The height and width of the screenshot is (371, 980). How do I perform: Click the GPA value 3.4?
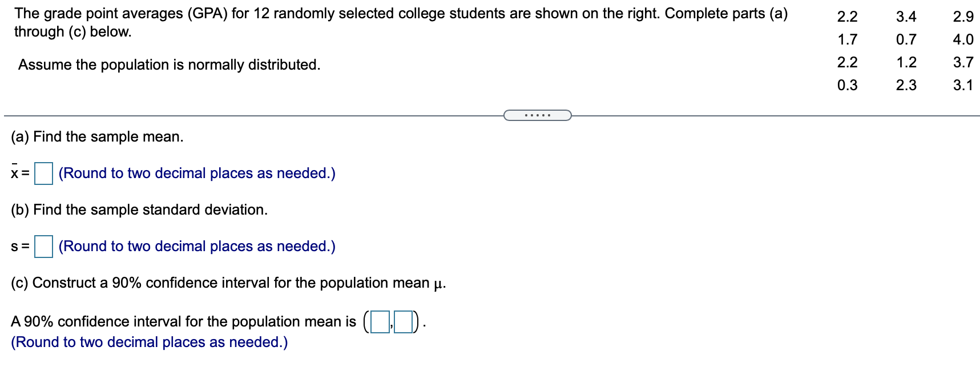(x=906, y=17)
